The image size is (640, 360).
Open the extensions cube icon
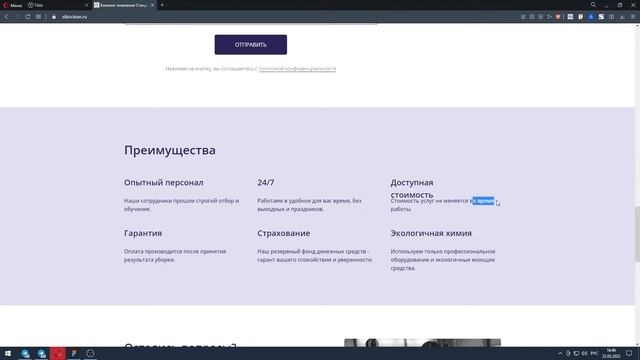coord(611,17)
